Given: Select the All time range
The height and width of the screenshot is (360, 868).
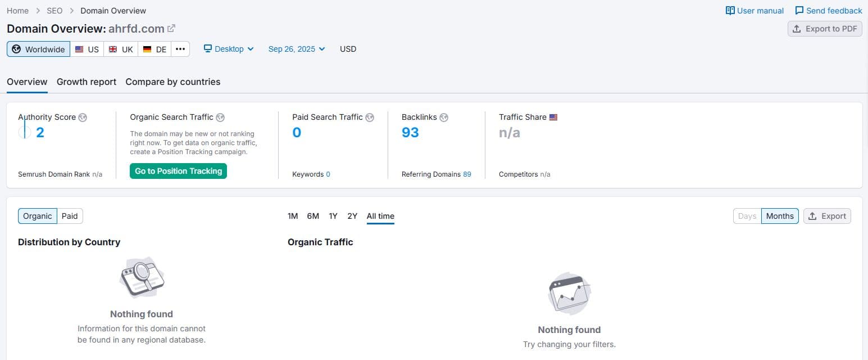Looking at the screenshot, I should click(x=380, y=216).
